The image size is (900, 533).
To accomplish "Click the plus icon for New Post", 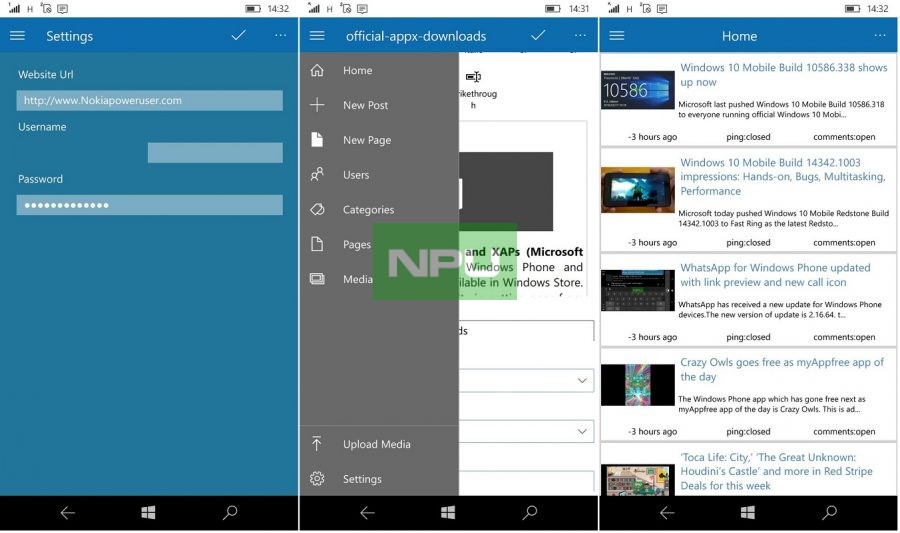I will click(317, 105).
